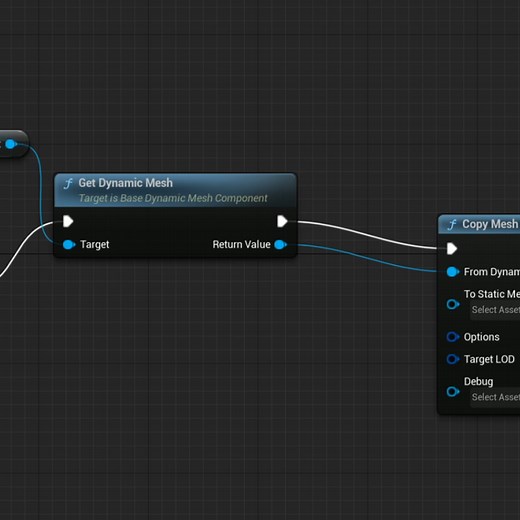Click the Target LOD label
Image resolution: width=520 pixels, height=520 pixels.
pyautogui.click(x=489, y=359)
